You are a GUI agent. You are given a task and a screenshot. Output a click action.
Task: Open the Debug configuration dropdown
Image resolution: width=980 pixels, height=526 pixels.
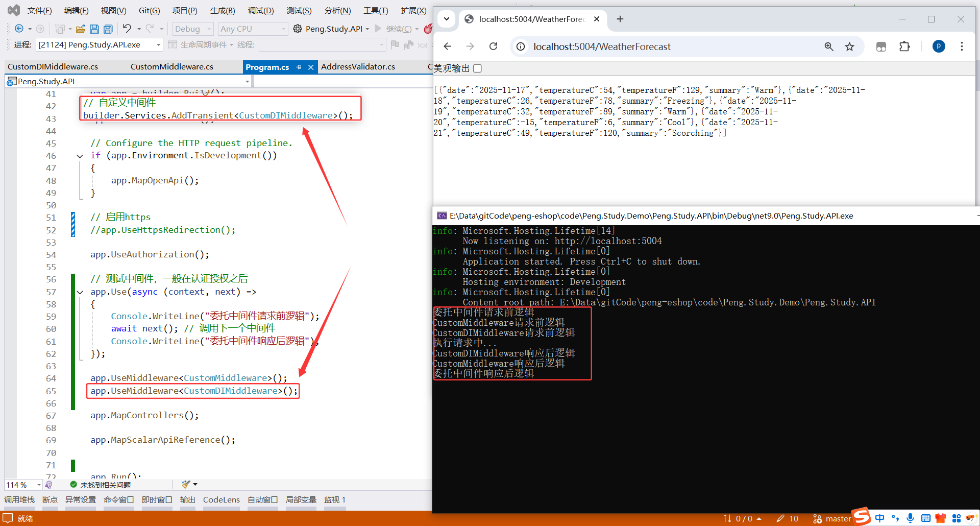pyautogui.click(x=192, y=29)
